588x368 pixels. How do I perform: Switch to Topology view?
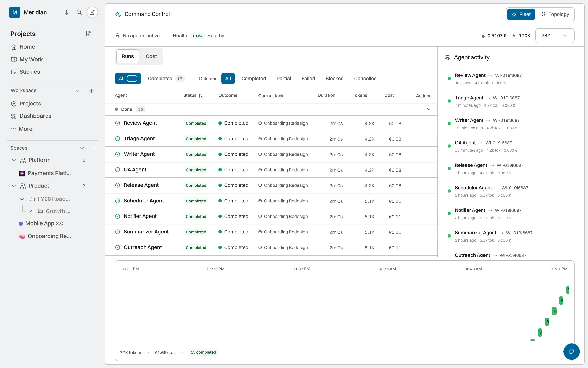coord(555,14)
